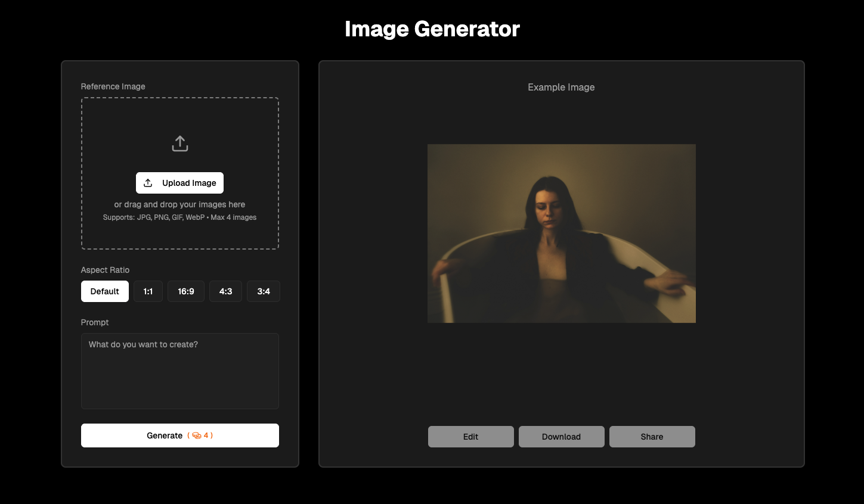Screen dimensions: 864x504
Task: Select the 1:1 aspect ratio
Action: click(148, 291)
